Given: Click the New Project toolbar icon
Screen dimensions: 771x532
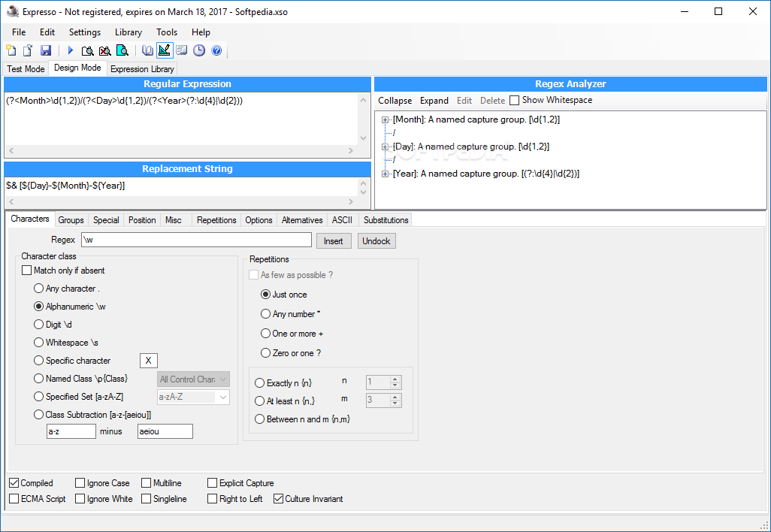Looking at the screenshot, I should coord(11,50).
